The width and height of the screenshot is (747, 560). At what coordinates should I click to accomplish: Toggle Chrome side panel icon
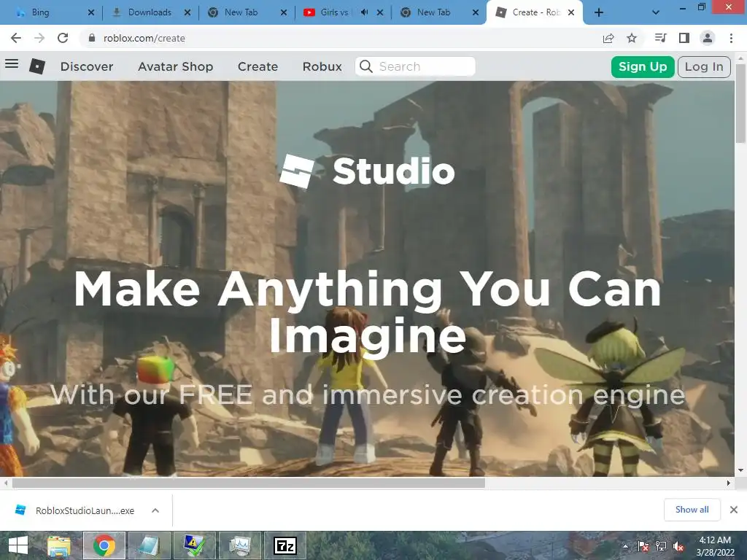pos(684,38)
